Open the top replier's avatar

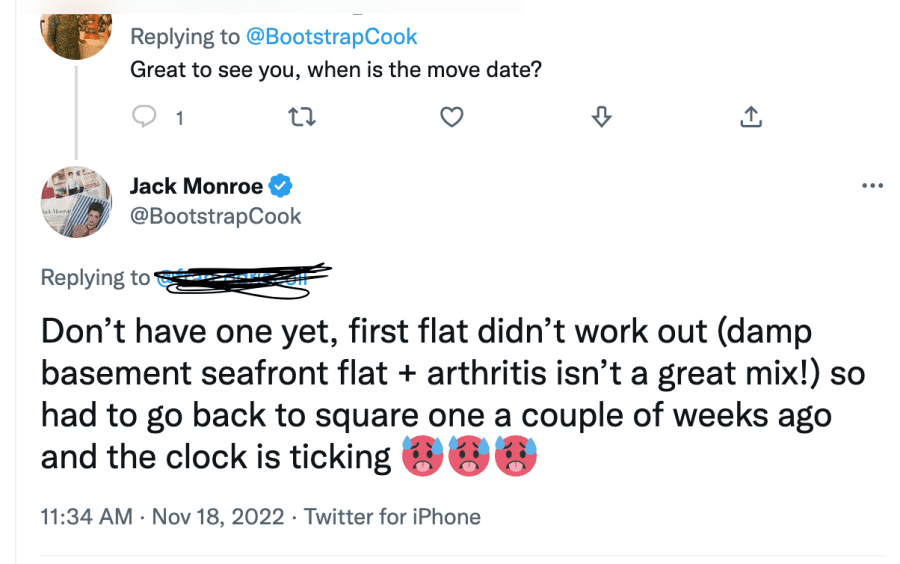(76, 36)
